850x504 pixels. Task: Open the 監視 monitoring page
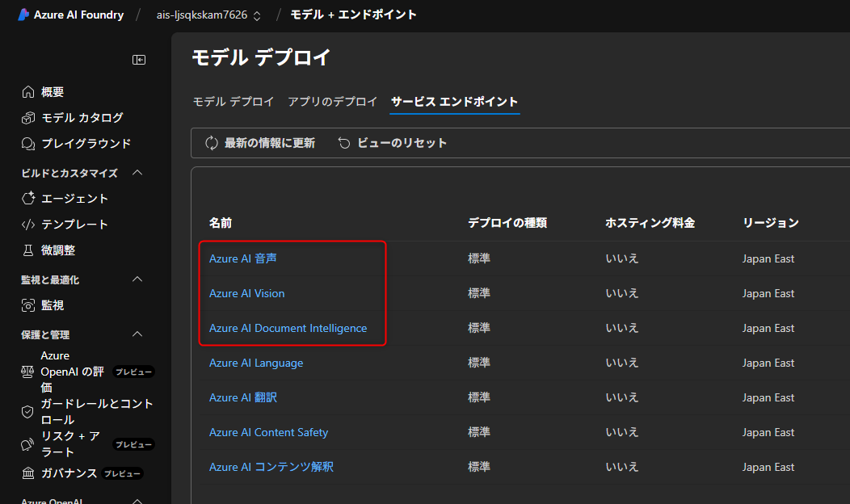(x=55, y=304)
